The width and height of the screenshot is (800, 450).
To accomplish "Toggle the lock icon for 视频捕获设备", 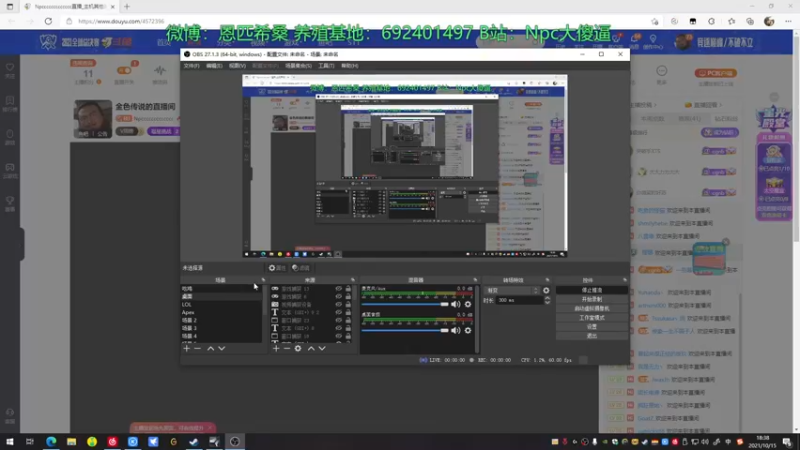I will click(348, 305).
